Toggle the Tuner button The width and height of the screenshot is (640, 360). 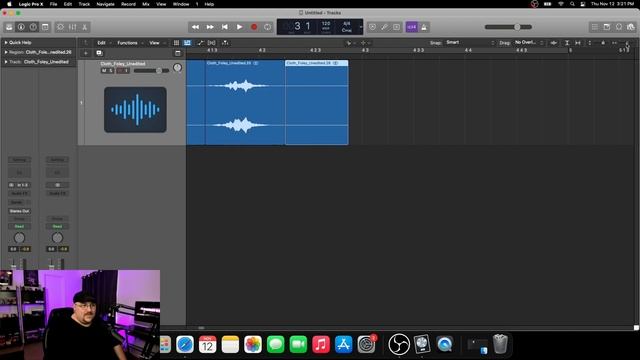(384, 27)
